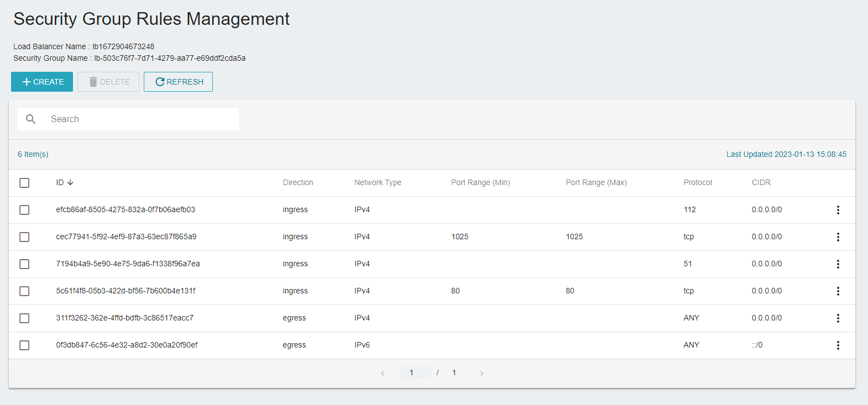Screen dimensions: 868x405
Task: Click rule ID 311f3262-362e-4ffd-bdfb-3c86517eacc7
Action: 124,318
